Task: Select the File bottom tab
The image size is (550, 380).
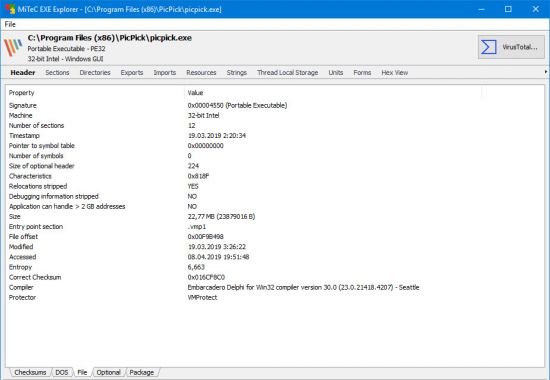Action: (82, 372)
